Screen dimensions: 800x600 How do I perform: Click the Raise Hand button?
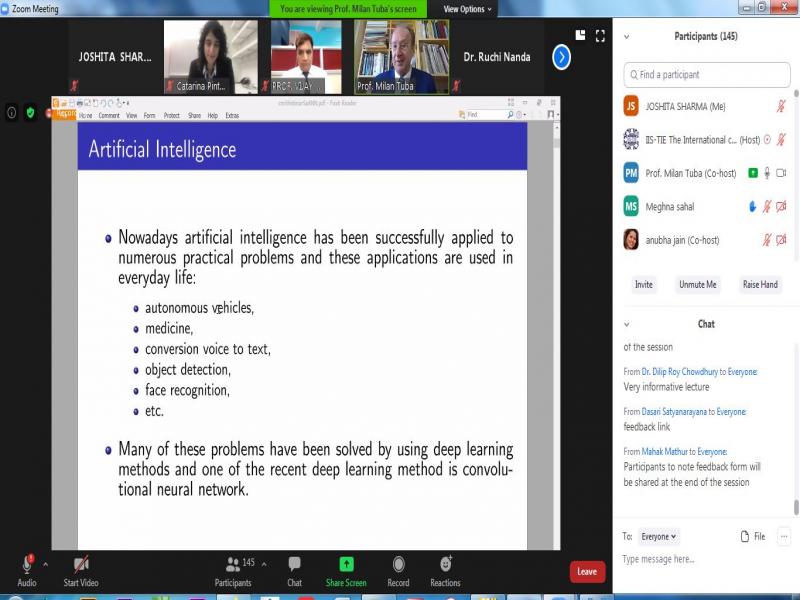click(x=759, y=284)
